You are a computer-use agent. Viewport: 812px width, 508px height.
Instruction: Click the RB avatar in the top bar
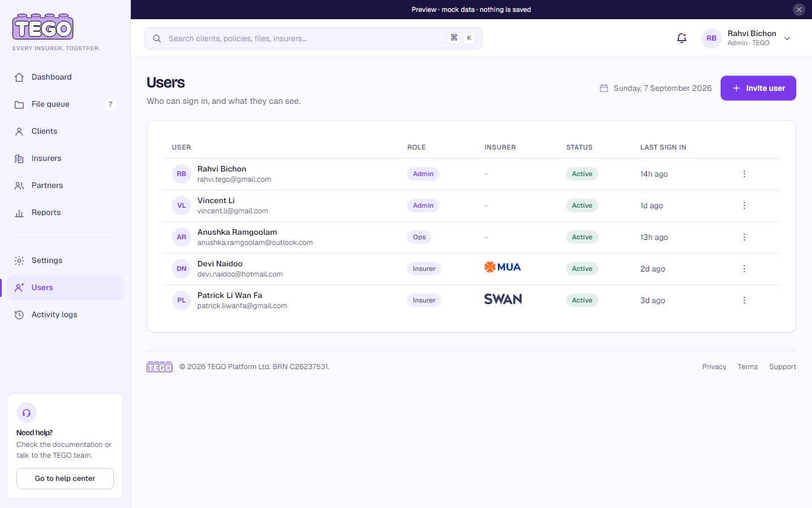(x=712, y=38)
